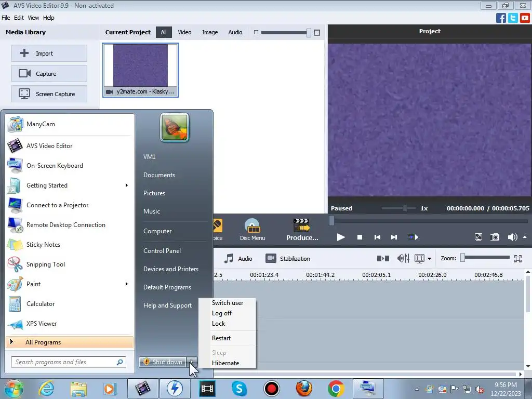Open the audio mixer icon
This screenshot has height=399, width=532.
[x=403, y=259]
